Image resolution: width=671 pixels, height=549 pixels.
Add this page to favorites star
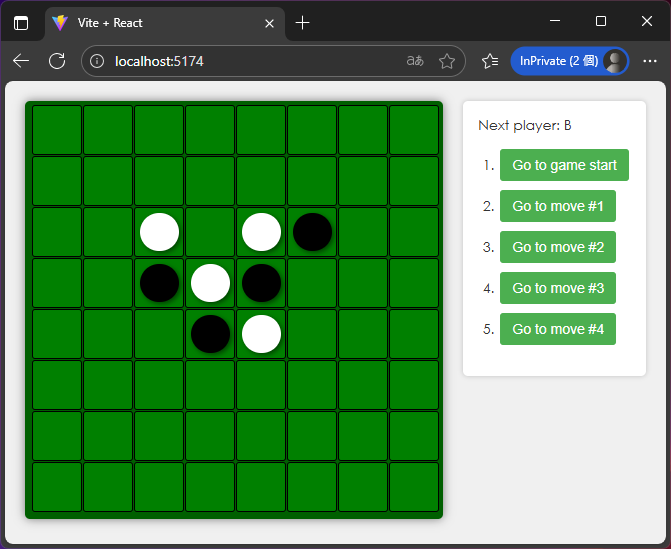tap(447, 61)
